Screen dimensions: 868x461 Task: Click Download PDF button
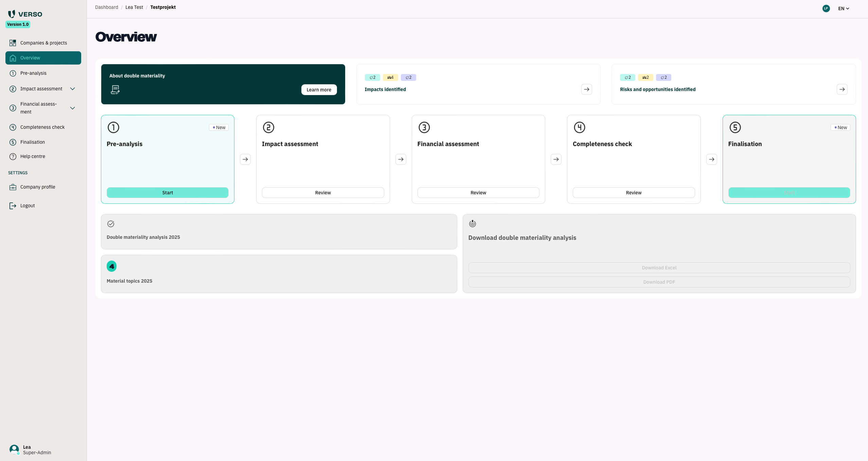[x=659, y=282]
